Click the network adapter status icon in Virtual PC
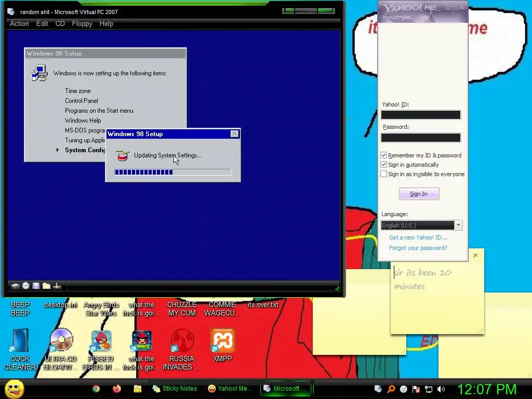The height and width of the screenshot is (399, 532). point(57,286)
